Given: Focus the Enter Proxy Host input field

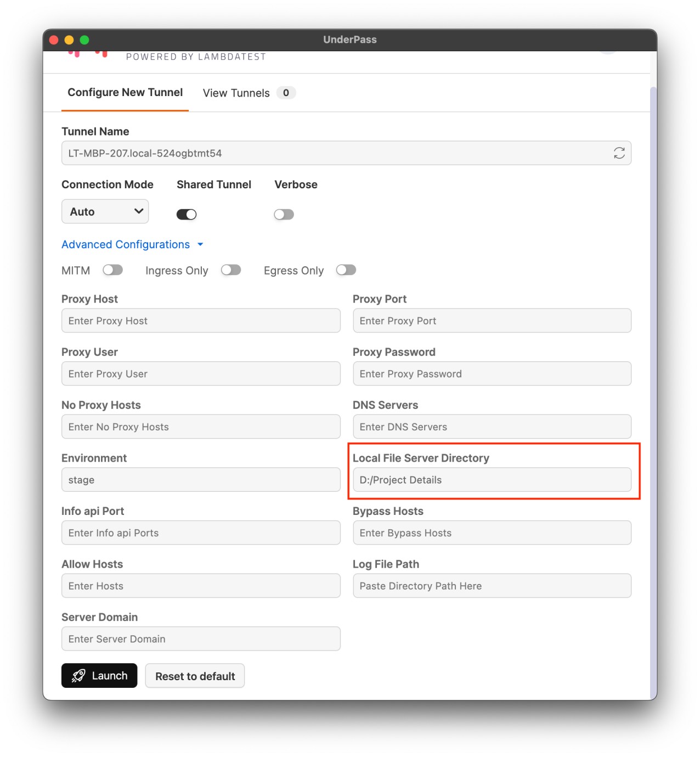Looking at the screenshot, I should (x=201, y=321).
